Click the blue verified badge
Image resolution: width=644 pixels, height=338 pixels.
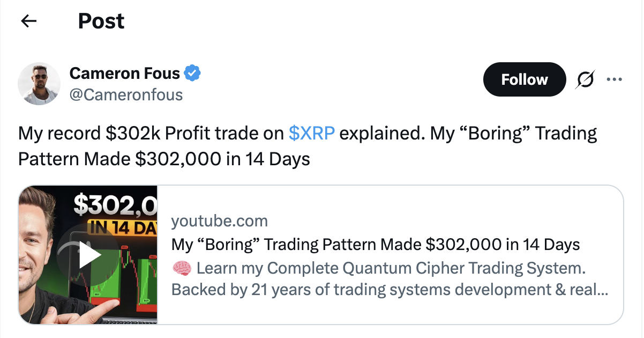(192, 72)
